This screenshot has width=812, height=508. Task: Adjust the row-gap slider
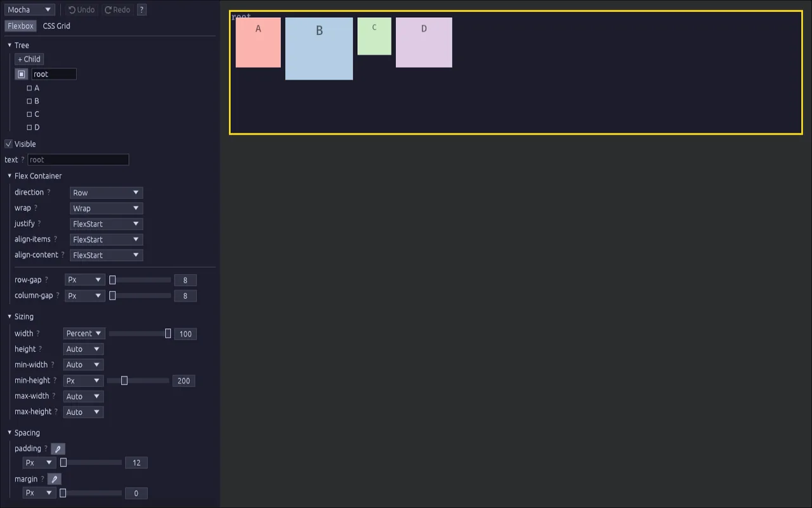coord(140,280)
